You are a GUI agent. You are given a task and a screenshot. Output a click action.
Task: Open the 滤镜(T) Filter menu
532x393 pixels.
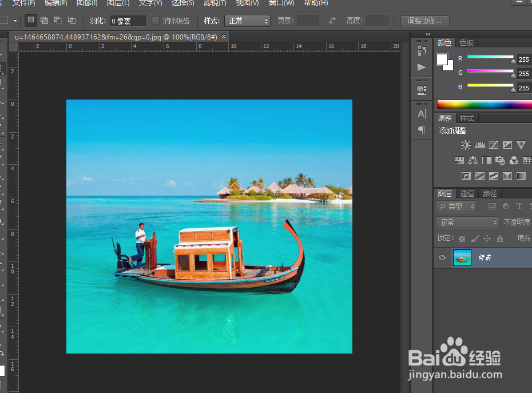tap(215, 3)
